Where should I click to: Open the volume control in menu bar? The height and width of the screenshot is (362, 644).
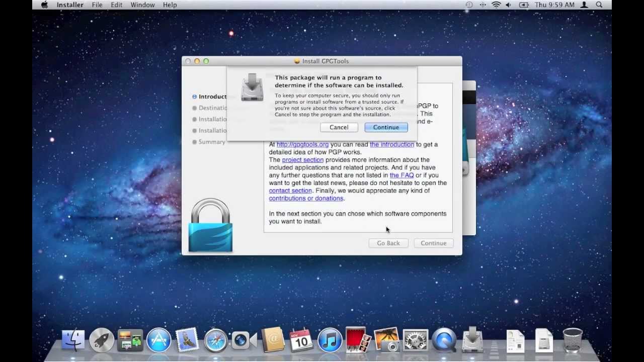click(x=509, y=5)
